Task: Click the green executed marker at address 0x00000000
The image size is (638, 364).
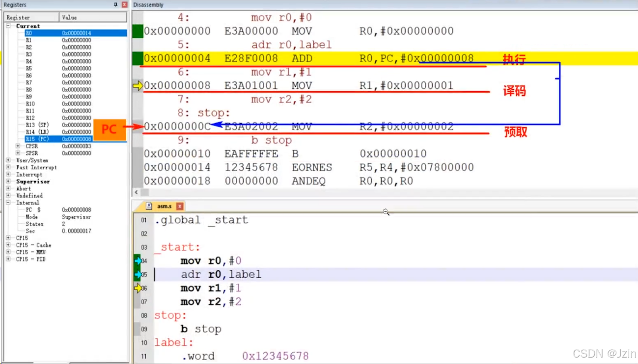Action: [138, 31]
